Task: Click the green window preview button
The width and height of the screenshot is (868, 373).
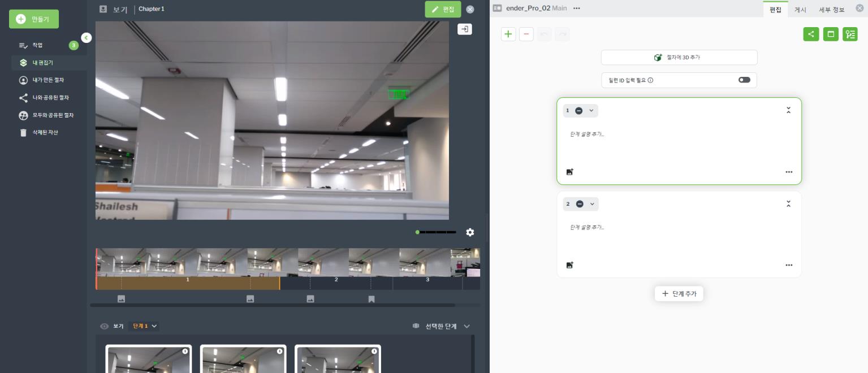Action: point(831,34)
